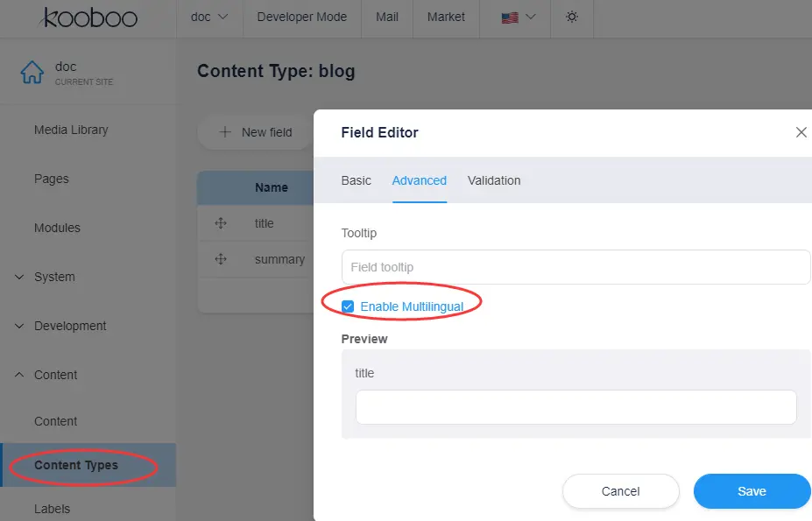The image size is (812, 521).
Task: Collapse the Content section
Action: click(x=20, y=375)
